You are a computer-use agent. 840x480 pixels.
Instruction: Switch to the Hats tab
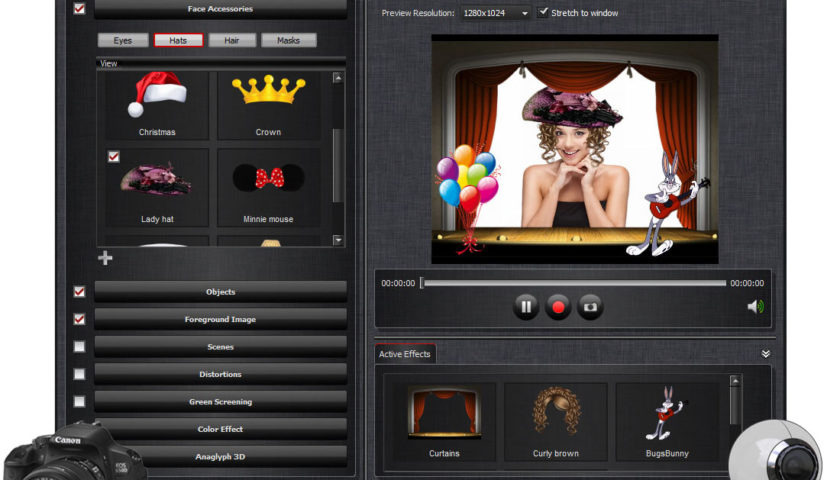pos(178,40)
